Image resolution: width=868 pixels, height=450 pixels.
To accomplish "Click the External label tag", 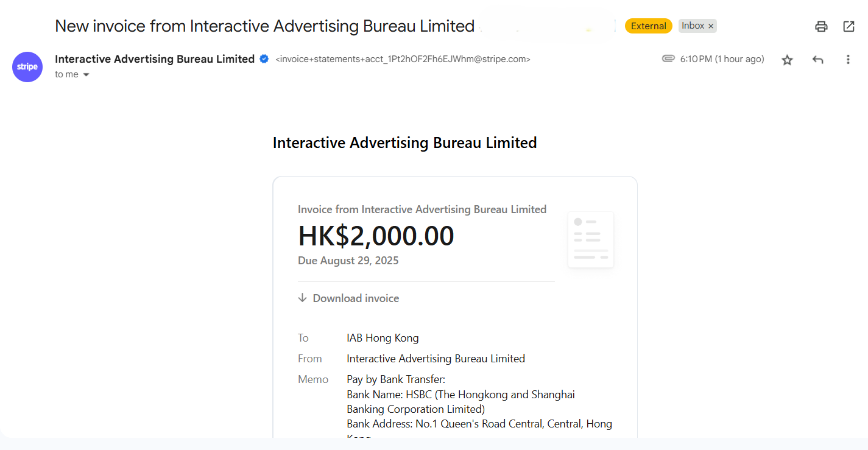I will [648, 26].
